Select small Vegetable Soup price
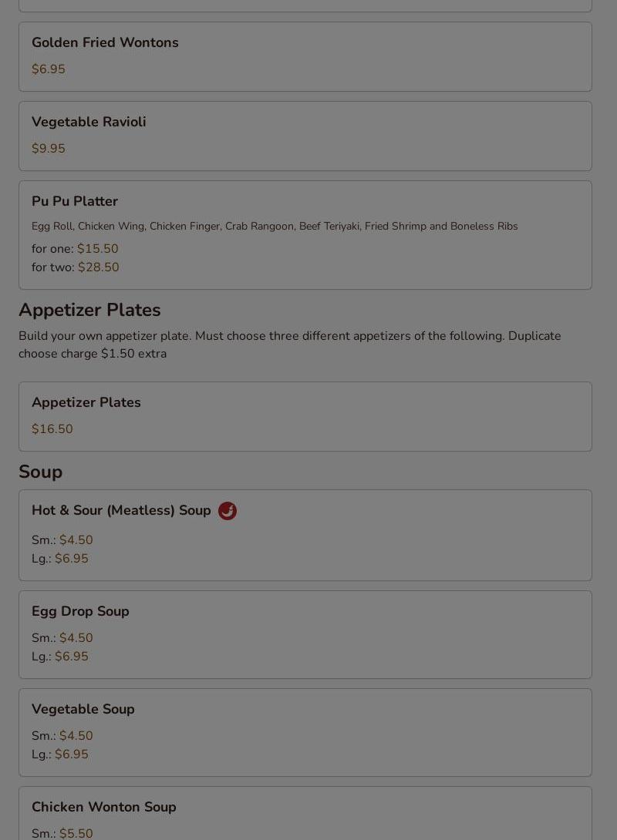 pyautogui.click(x=76, y=736)
